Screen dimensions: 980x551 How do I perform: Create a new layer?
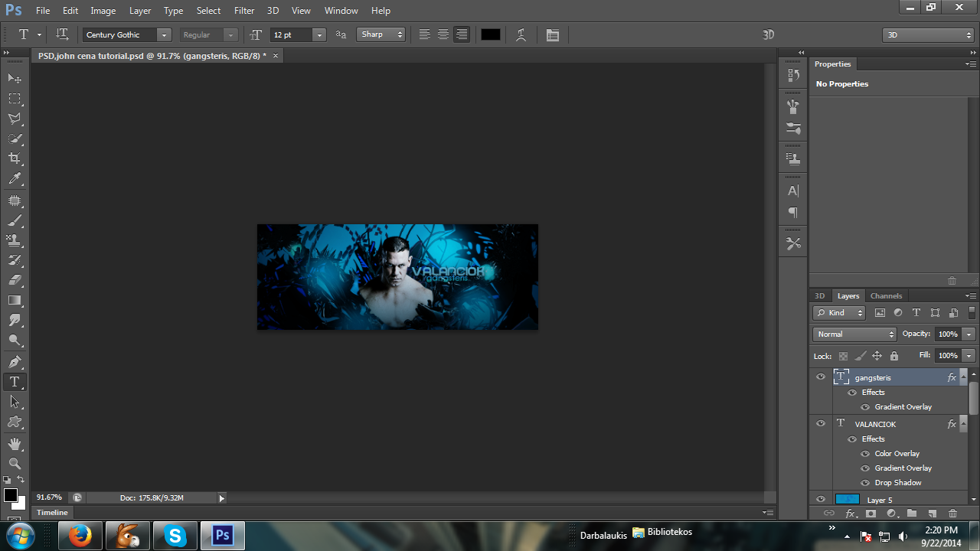tap(932, 514)
